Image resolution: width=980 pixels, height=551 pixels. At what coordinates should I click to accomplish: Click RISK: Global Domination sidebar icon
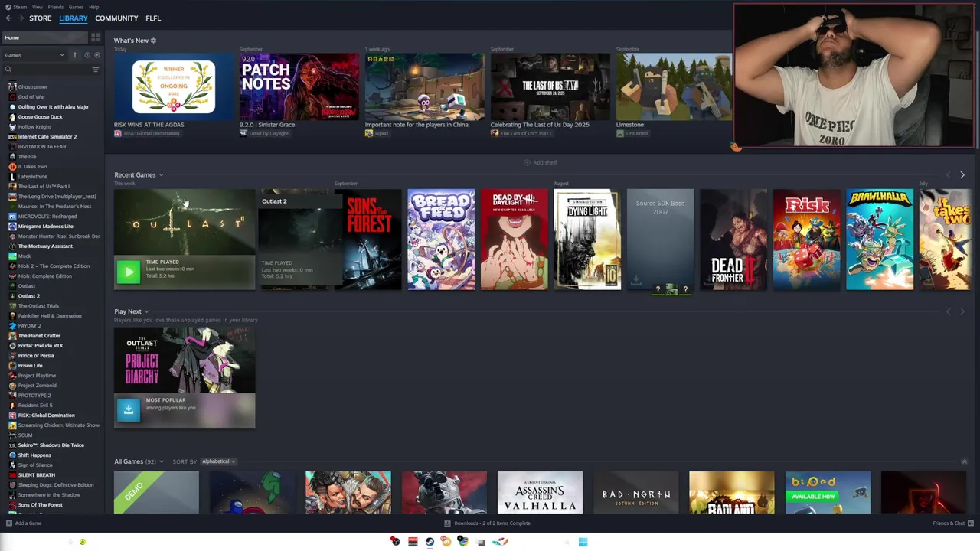12,416
